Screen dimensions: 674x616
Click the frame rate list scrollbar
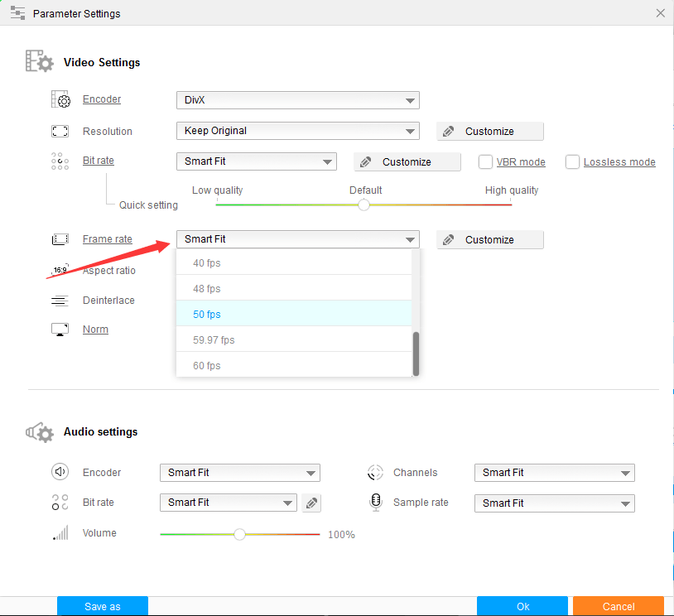point(416,354)
